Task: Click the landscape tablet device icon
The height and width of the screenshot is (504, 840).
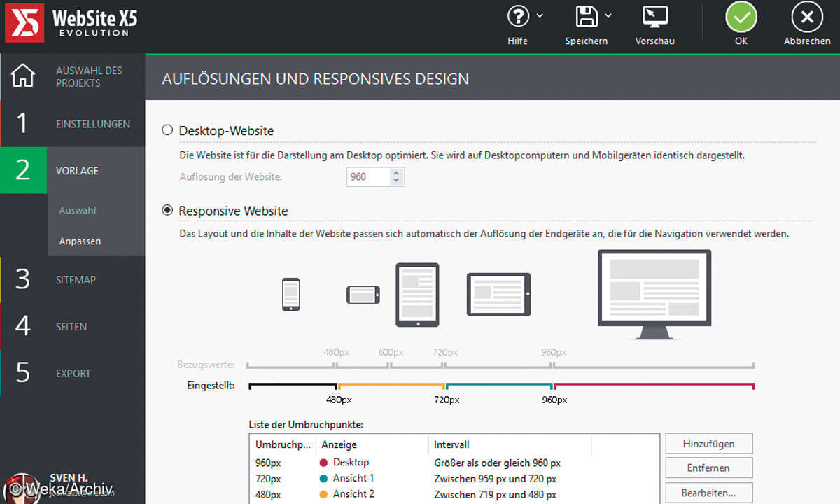Action: [x=499, y=294]
